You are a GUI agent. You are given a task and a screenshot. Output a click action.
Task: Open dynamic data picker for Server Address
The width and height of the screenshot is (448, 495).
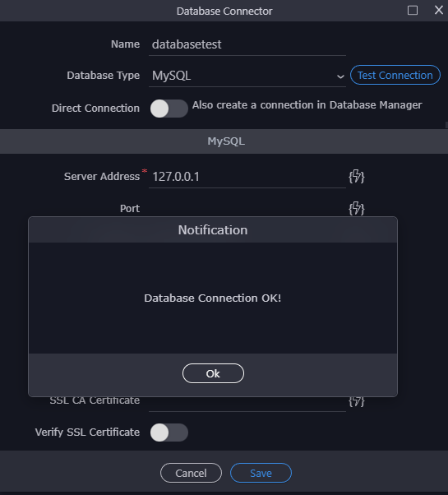[357, 176]
